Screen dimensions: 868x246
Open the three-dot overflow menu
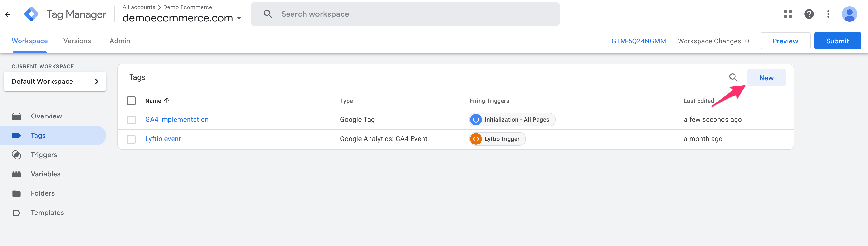(829, 14)
